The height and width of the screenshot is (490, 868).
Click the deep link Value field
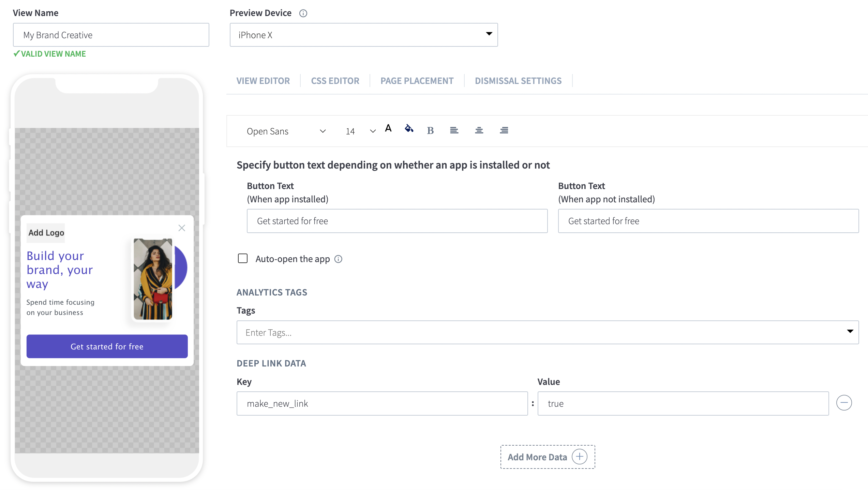click(683, 404)
